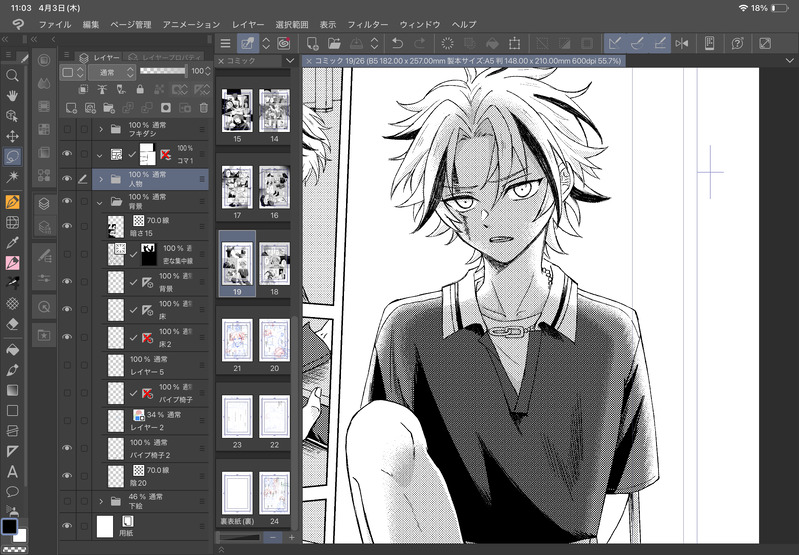Hide the 背景 folder layer group
This screenshot has height=555, width=799.
coord(67,201)
